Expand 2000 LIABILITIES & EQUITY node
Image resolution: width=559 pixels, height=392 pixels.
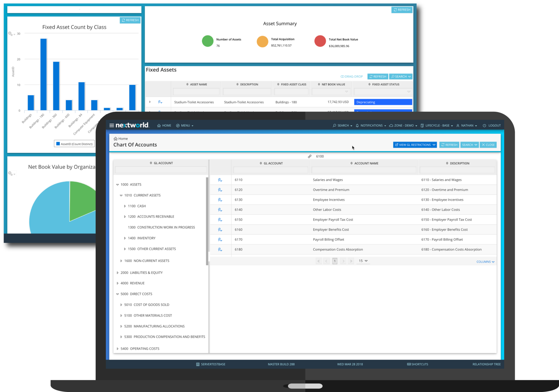[117, 273]
